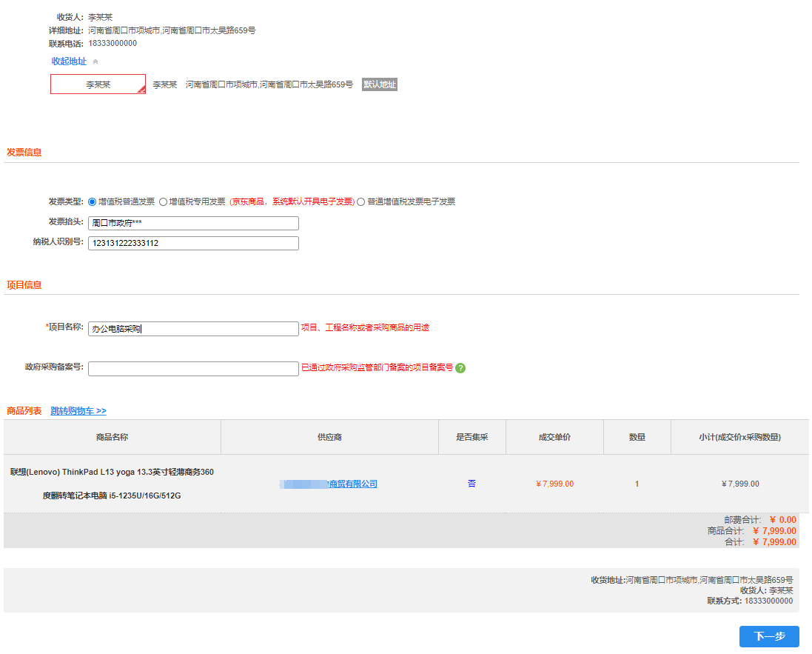This screenshot has width=812, height=654.
Task: Click the ThinkPad L13 yoga product name
Action: point(112,484)
